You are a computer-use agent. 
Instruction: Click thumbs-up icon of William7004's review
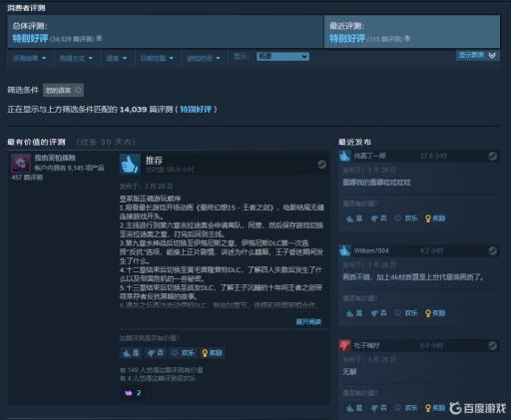tap(344, 250)
